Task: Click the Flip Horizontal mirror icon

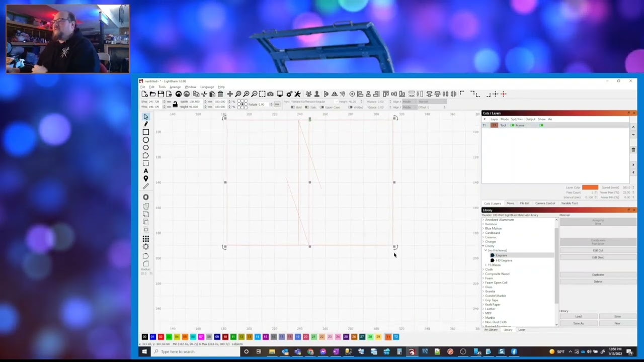Action: tap(335, 94)
